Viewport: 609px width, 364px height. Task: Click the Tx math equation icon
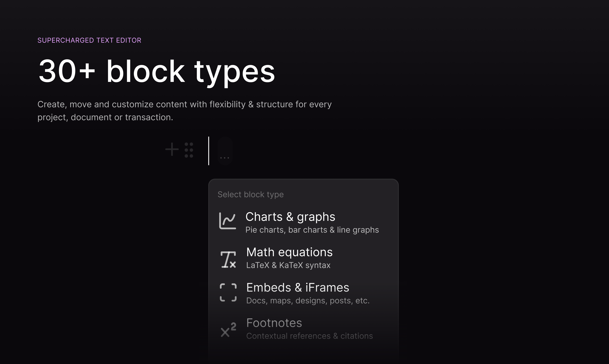tap(228, 259)
